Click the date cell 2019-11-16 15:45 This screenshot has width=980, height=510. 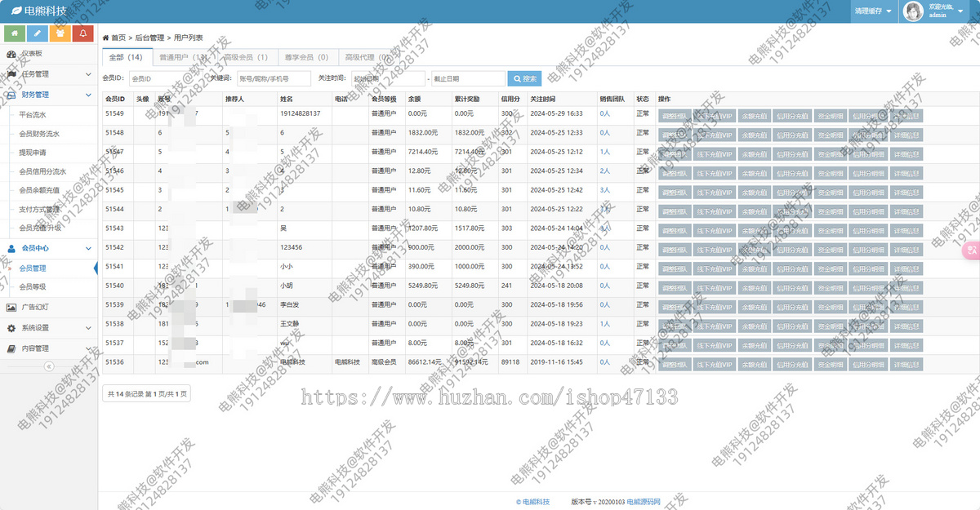tap(556, 361)
